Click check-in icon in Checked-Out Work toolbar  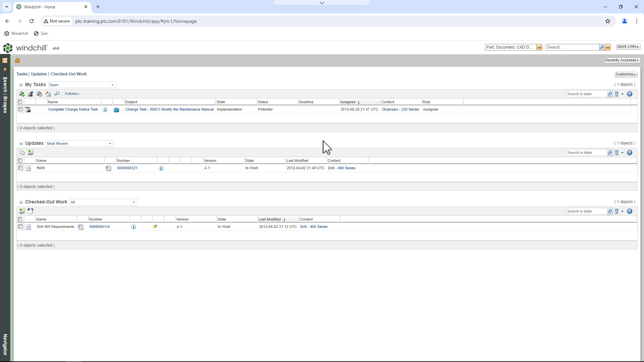point(22,211)
